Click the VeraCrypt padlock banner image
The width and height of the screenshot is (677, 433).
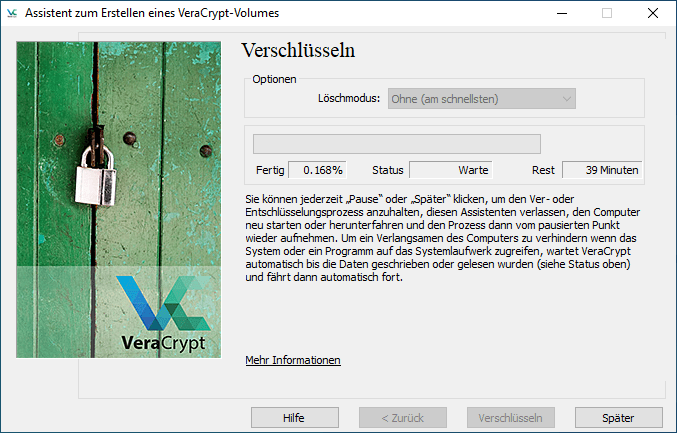click(x=118, y=199)
